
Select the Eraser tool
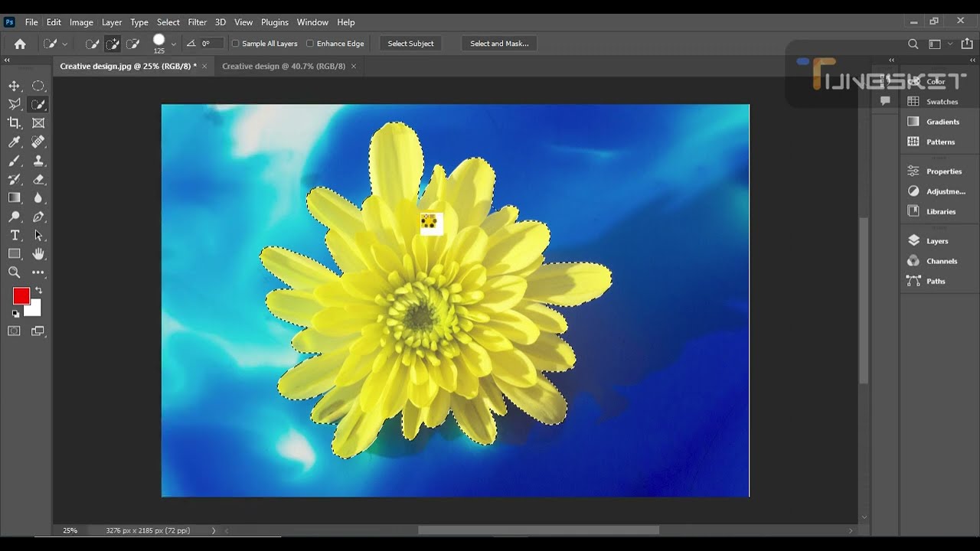[38, 179]
